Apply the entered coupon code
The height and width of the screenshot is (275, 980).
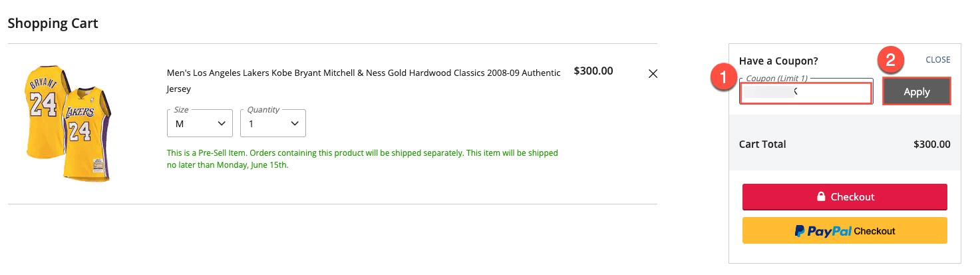click(x=916, y=92)
